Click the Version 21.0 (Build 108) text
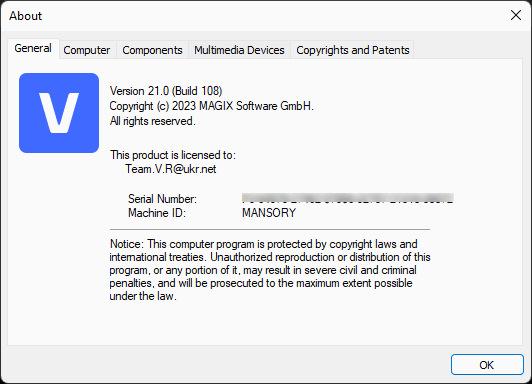Screen dimensions: 532x384 pyautogui.click(x=166, y=91)
